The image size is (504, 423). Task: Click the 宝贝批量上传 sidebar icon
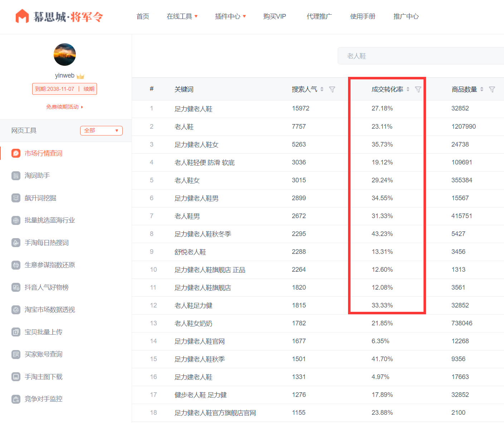pos(16,332)
